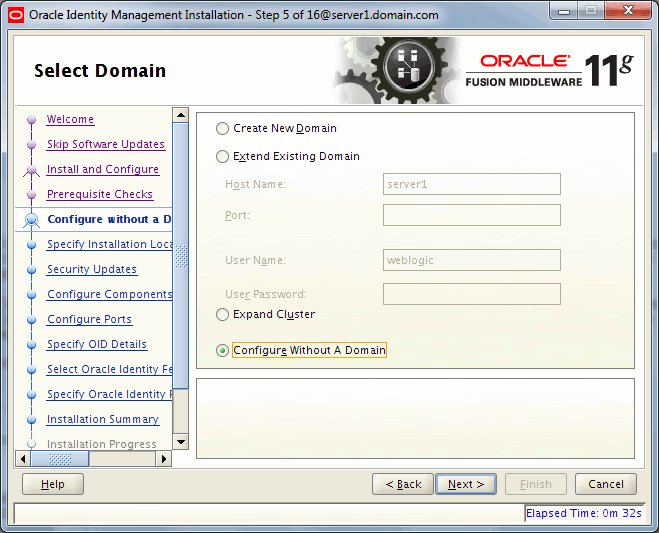
Task: Go to Prerequisite Checks step
Action: [x=100, y=194]
